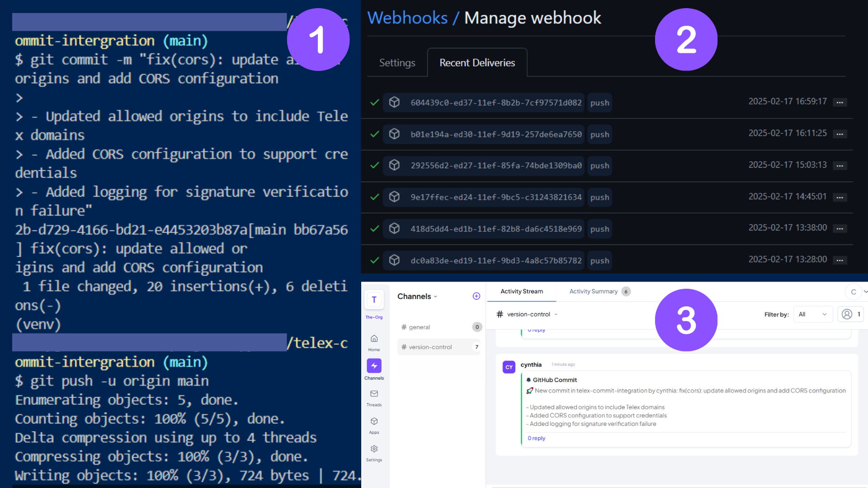Open the Filter by All dropdown
The image size is (868, 488).
point(812,314)
